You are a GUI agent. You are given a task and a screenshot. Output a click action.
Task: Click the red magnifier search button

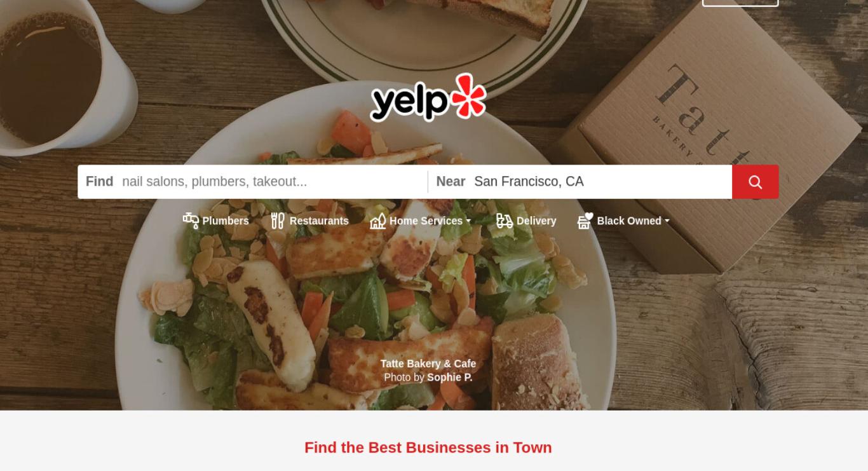coord(755,182)
